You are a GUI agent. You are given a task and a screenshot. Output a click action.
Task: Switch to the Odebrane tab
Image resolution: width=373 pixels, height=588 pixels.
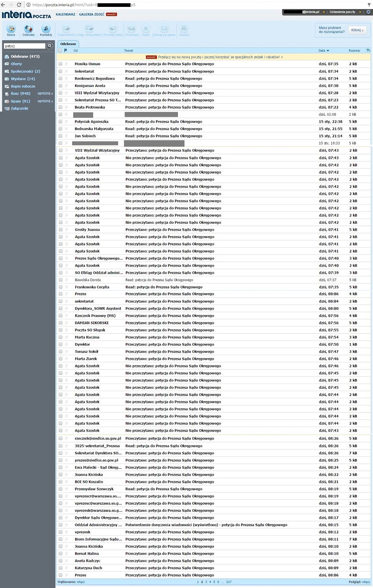pyautogui.click(x=68, y=44)
